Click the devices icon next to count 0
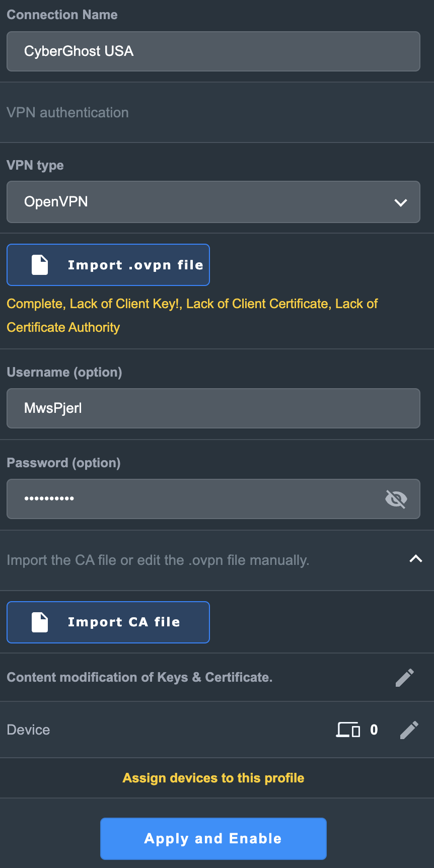 point(348,730)
